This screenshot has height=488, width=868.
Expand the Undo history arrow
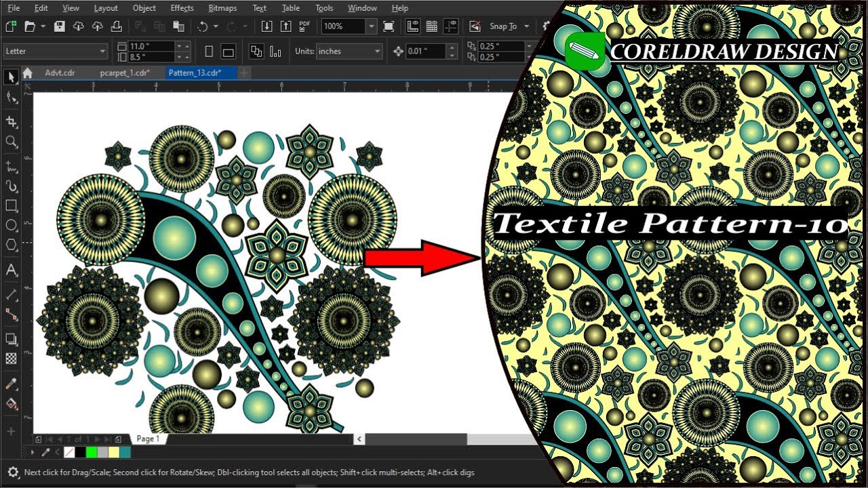[216, 26]
